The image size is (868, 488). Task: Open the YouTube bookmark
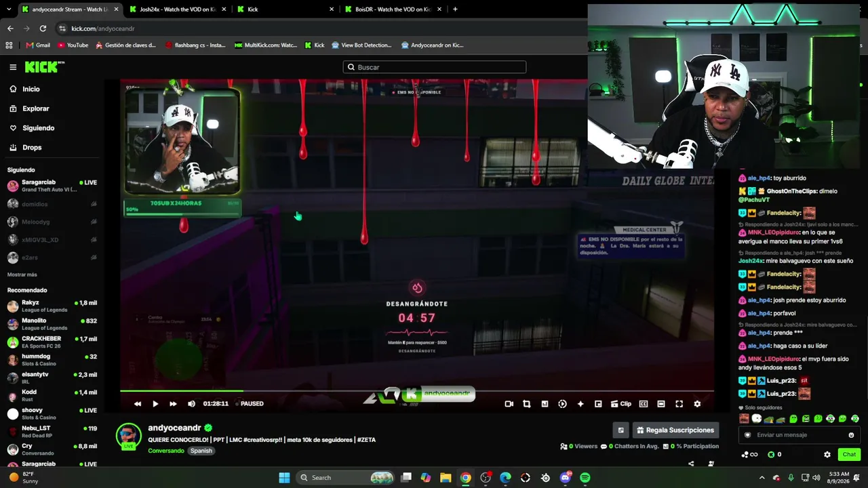pyautogui.click(x=73, y=45)
